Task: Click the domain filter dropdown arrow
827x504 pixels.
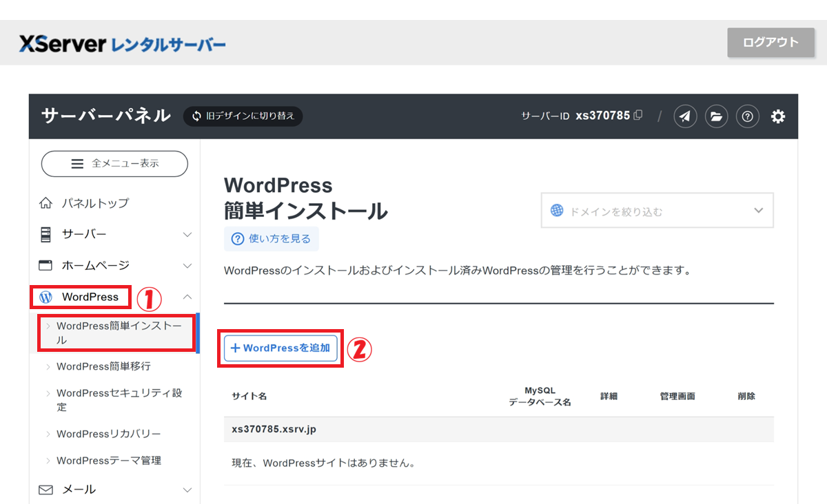Action: 759,210
